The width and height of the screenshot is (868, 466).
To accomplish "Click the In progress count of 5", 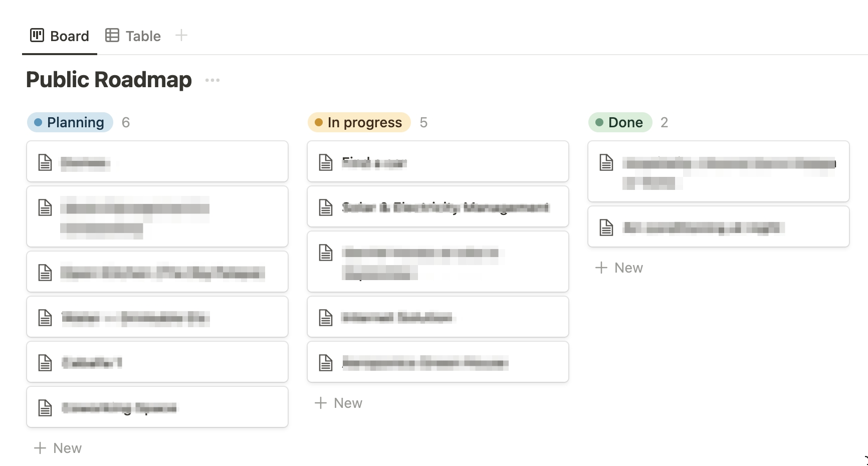I will coord(423,123).
